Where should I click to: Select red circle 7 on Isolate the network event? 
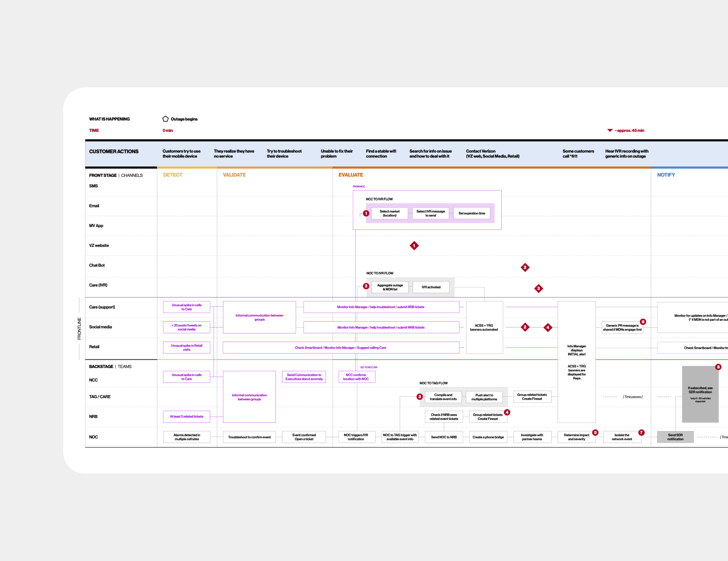coord(642,433)
